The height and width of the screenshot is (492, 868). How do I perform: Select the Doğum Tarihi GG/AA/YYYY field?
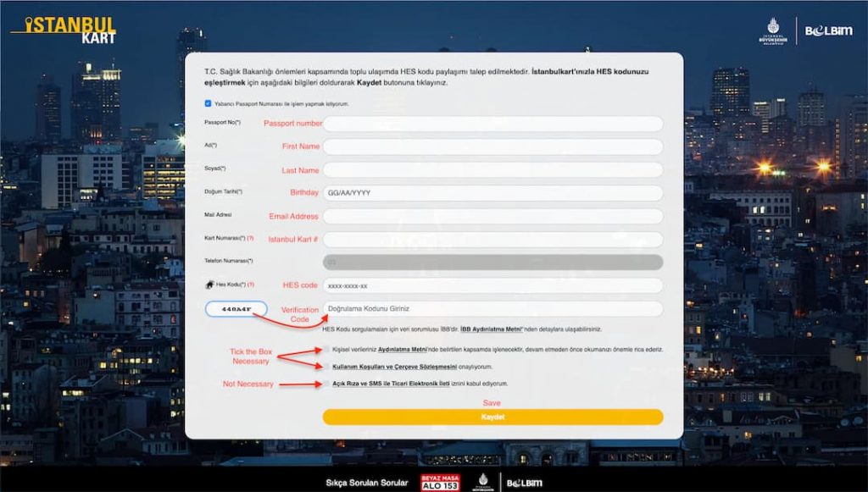coord(492,193)
